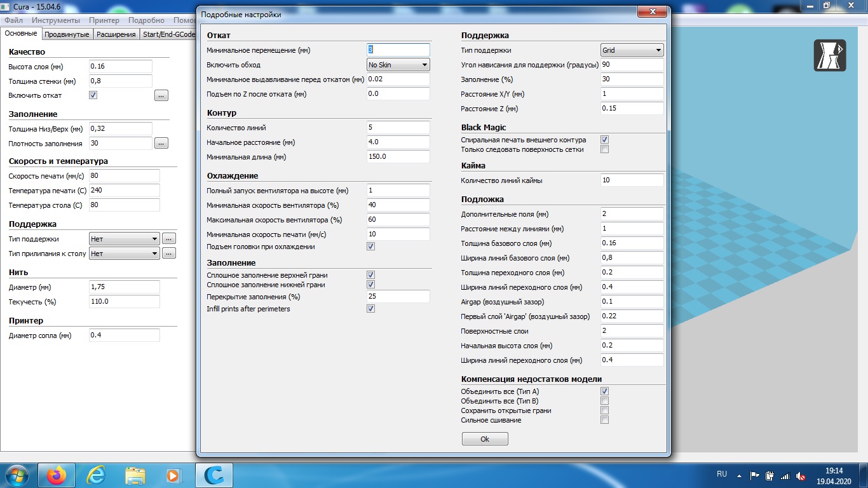The height and width of the screenshot is (488, 868).
Task: Disable 'Спиральная печать внешнего контура' checkbox
Action: pyautogui.click(x=605, y=140)
